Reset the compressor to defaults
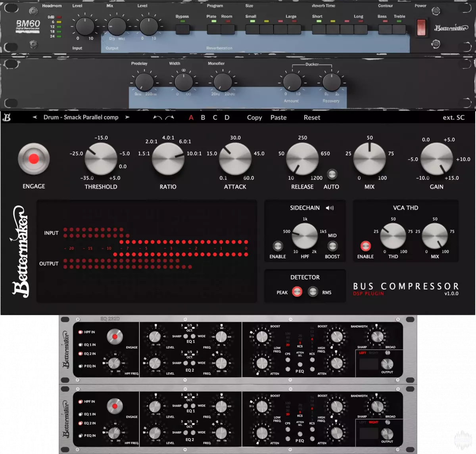This screenshot has width=476, height=454. (x=312, y=117)
